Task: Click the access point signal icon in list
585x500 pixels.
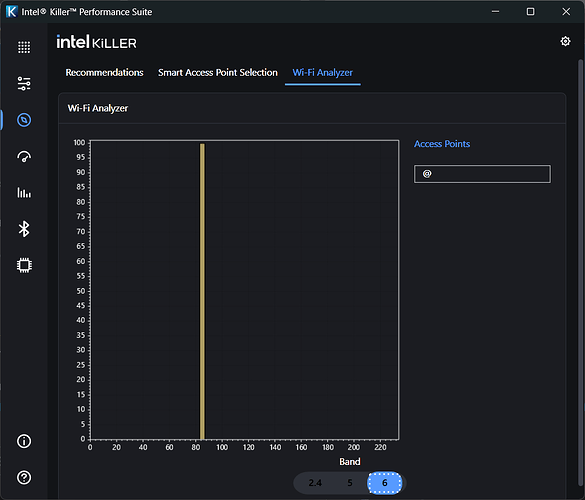Action: tap(427, 174)
